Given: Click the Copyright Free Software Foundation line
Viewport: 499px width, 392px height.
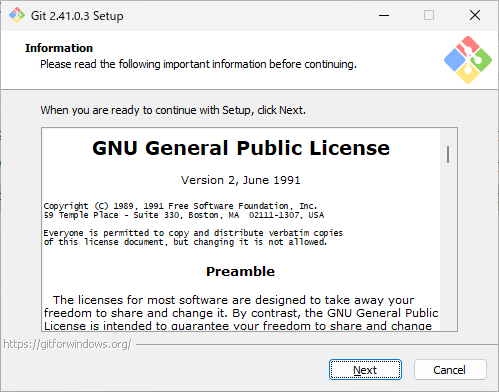Looking at the screenshot, I should tap(180, 206).
